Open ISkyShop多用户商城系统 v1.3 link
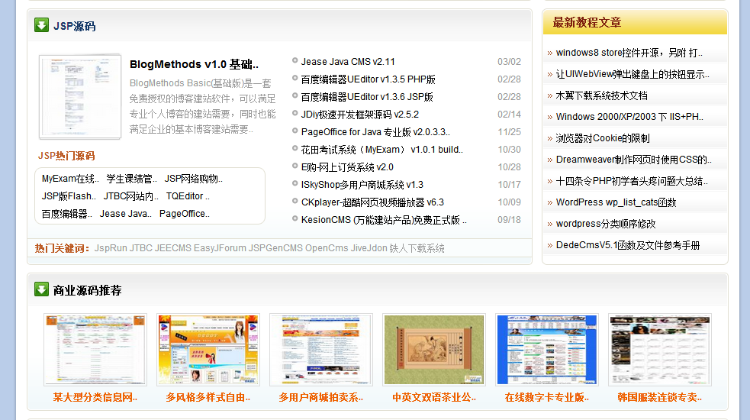750x420 pixels. click(362, 185)
